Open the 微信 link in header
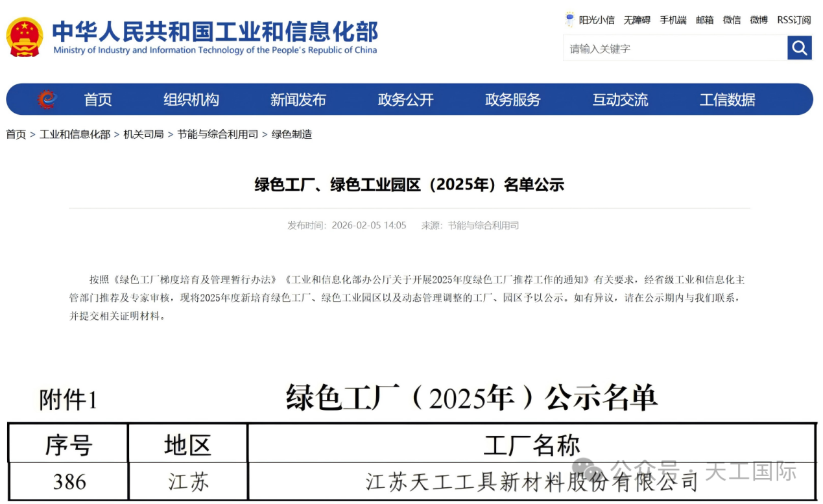The height and width of the screenshot is (504, 823). pyautogui.click(x=732, y=20)
